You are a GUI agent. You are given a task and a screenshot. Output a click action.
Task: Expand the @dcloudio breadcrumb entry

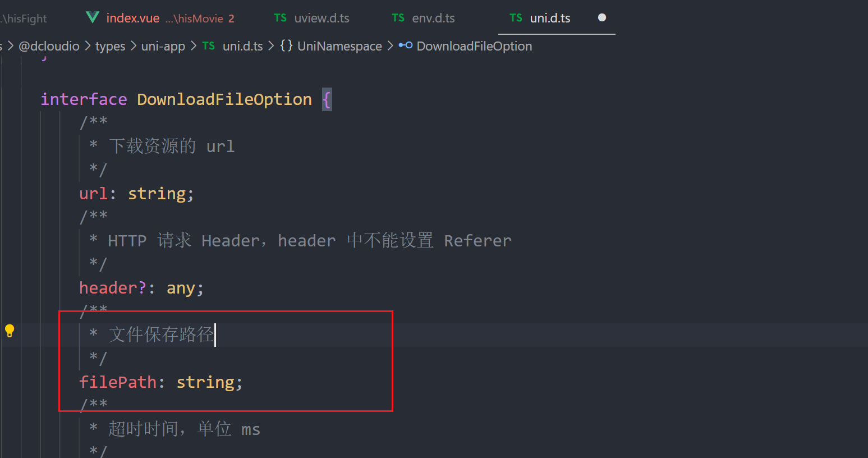[x=49, y=45]
